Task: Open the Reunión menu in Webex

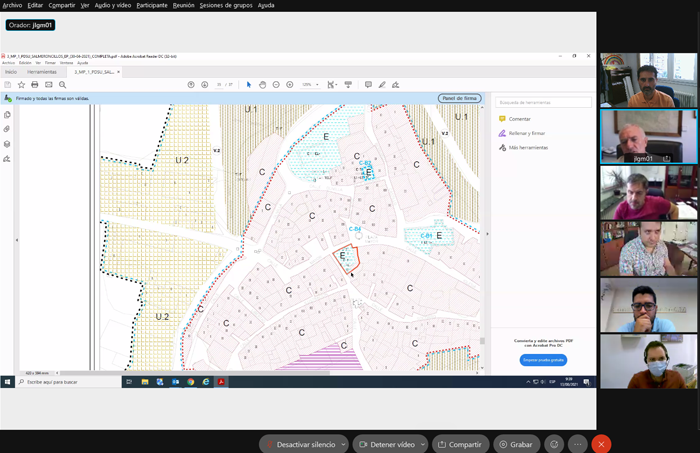Action: point(183,5)
